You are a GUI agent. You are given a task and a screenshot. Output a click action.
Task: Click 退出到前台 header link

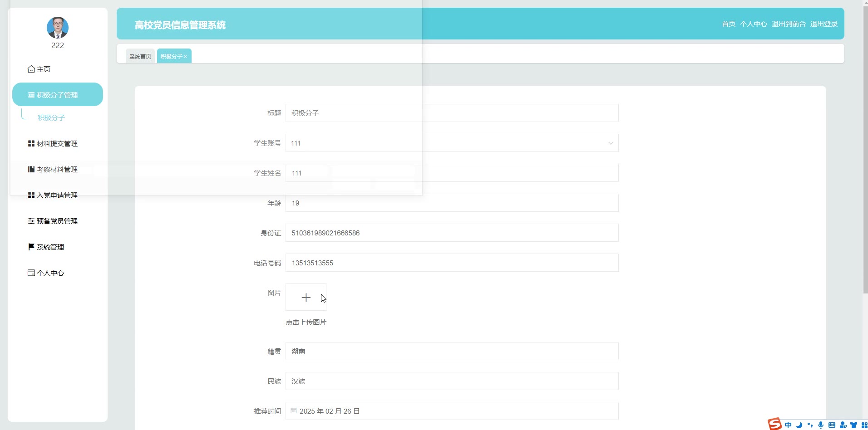[789, 24]
